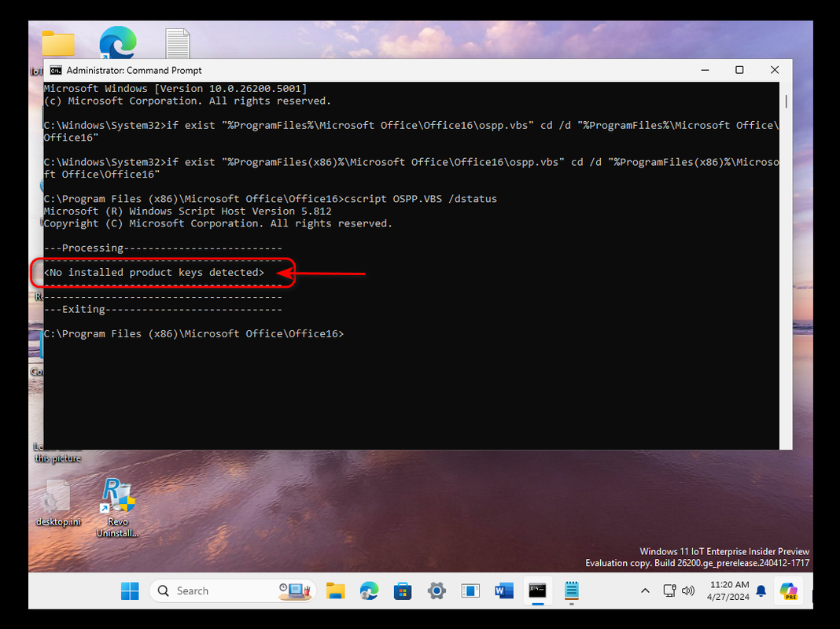
Task: Open the clock showing 11:20 AM
Action: click(728, 591)
